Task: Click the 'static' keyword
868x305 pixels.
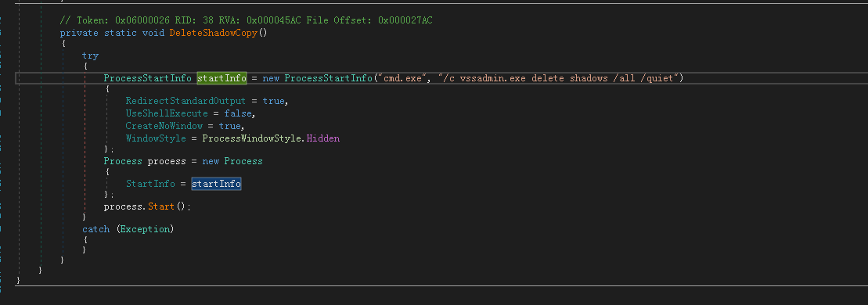Action: (120, 33)
